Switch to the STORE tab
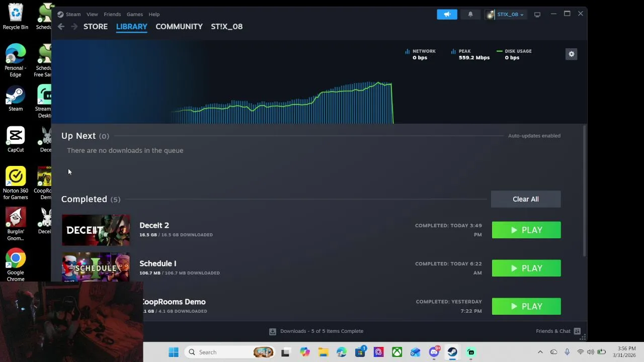644x362 pixels. [96, 27]
